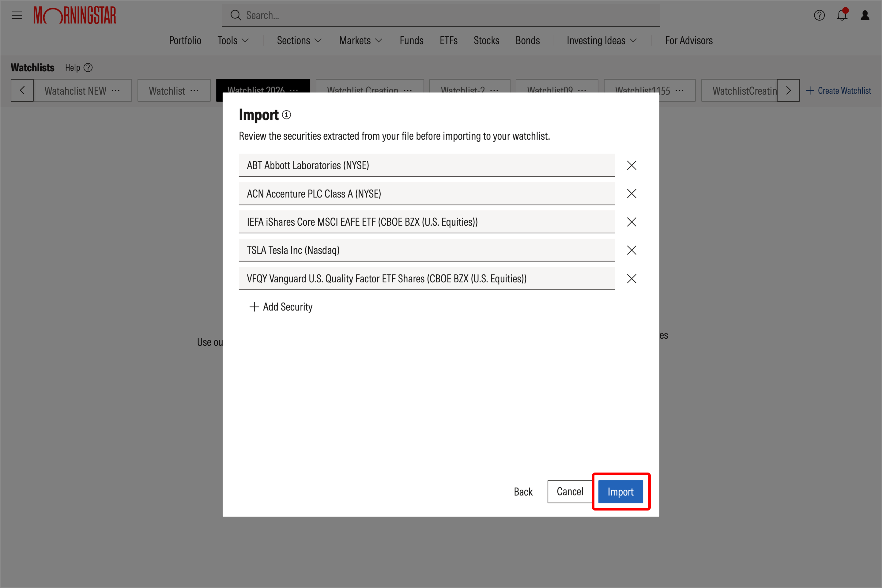882x588 pixels.
Task: Remove TSLA Tesla Inc from import list
Action: coord(631,250)
